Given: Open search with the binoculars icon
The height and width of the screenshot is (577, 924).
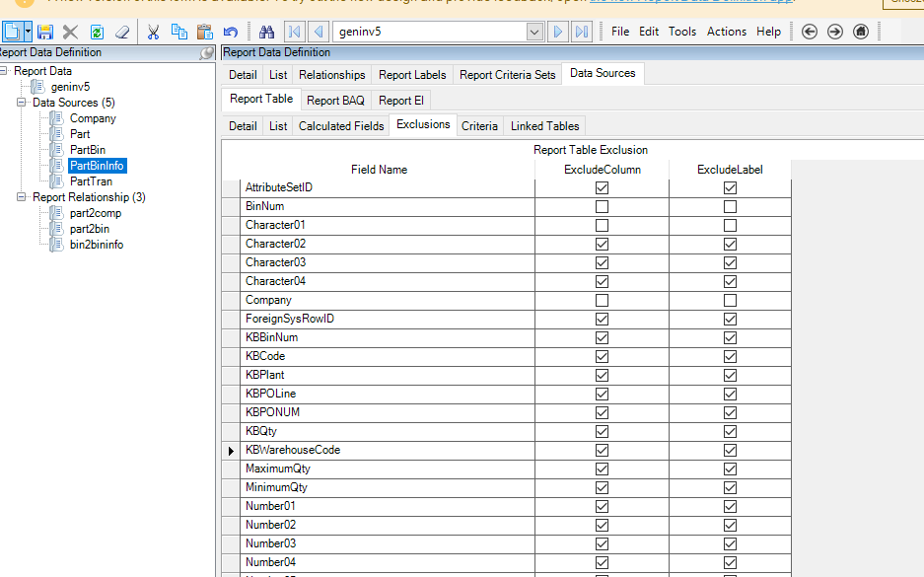Looking at the screenshot, I should coord(267,32).
